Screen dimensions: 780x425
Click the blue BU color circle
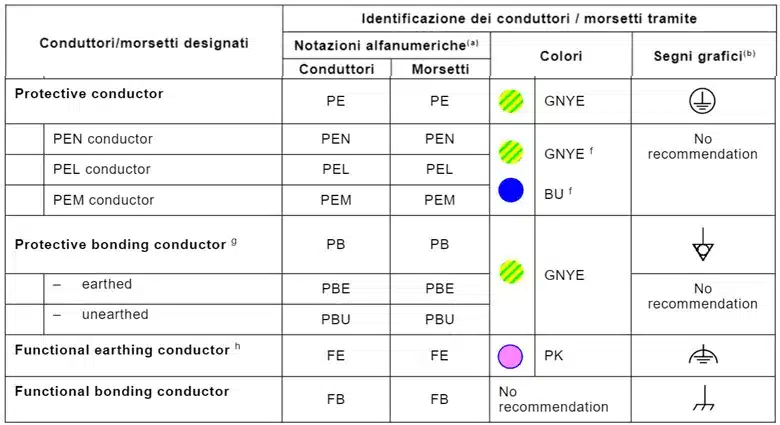[511, 190]
